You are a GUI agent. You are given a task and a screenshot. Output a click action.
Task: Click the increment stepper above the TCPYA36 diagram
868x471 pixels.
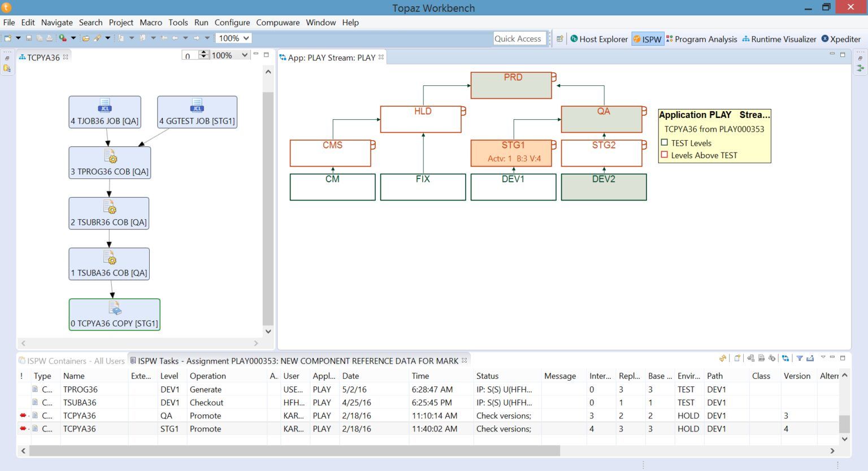coord(203,52)
